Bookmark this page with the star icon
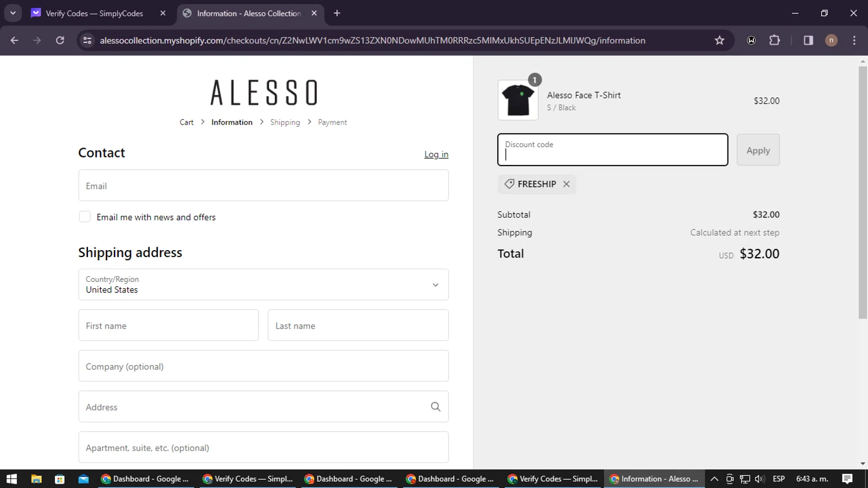The height and width of the screenshot is (488, 868). click(x=719, y=41)
